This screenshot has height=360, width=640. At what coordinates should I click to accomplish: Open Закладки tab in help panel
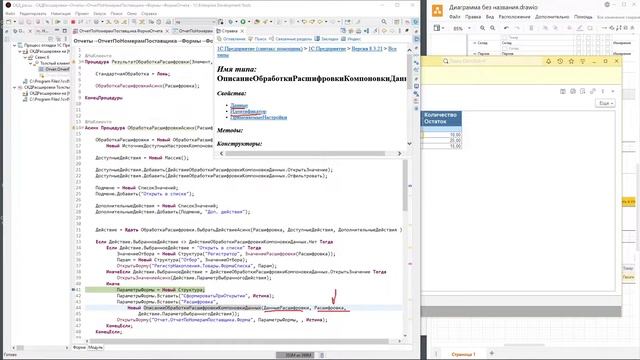[326, 39]
